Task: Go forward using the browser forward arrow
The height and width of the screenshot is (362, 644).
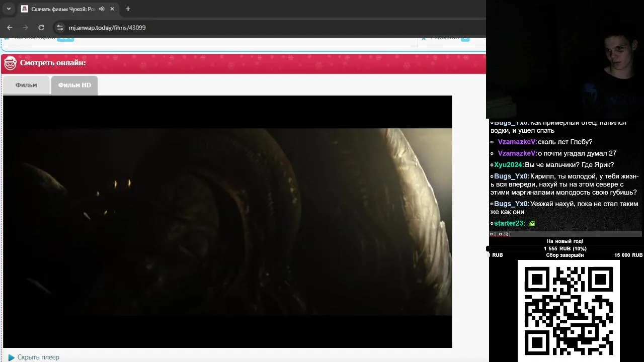Action: 25,28
